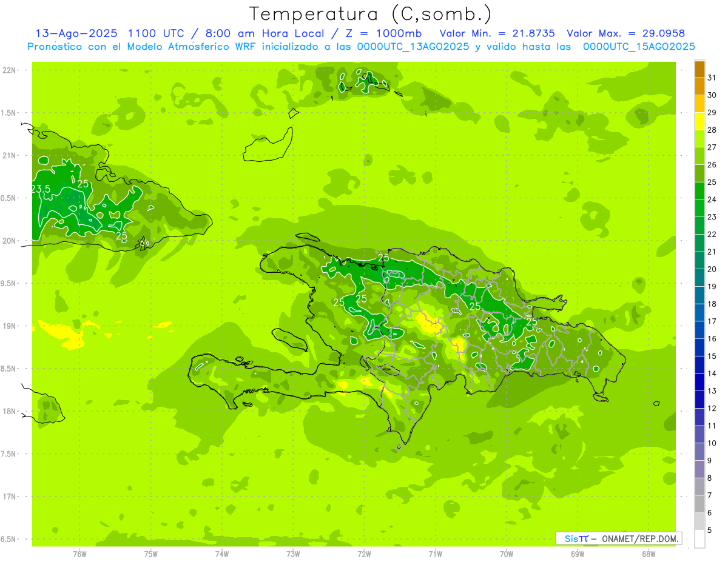Screen dimensions: 728x562
Task: Click the number 31 on the color legend
Action: (712, 78)
